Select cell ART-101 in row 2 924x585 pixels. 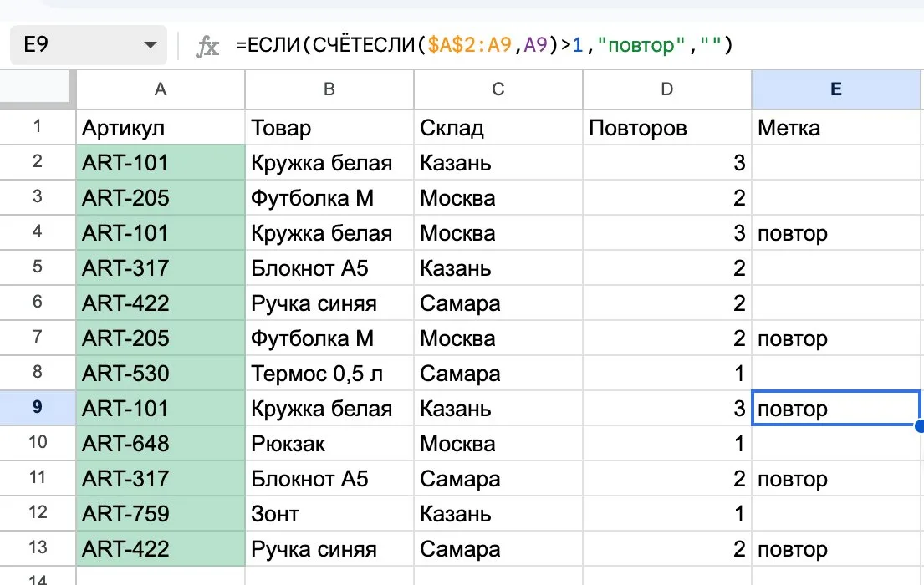pos(161,162)
